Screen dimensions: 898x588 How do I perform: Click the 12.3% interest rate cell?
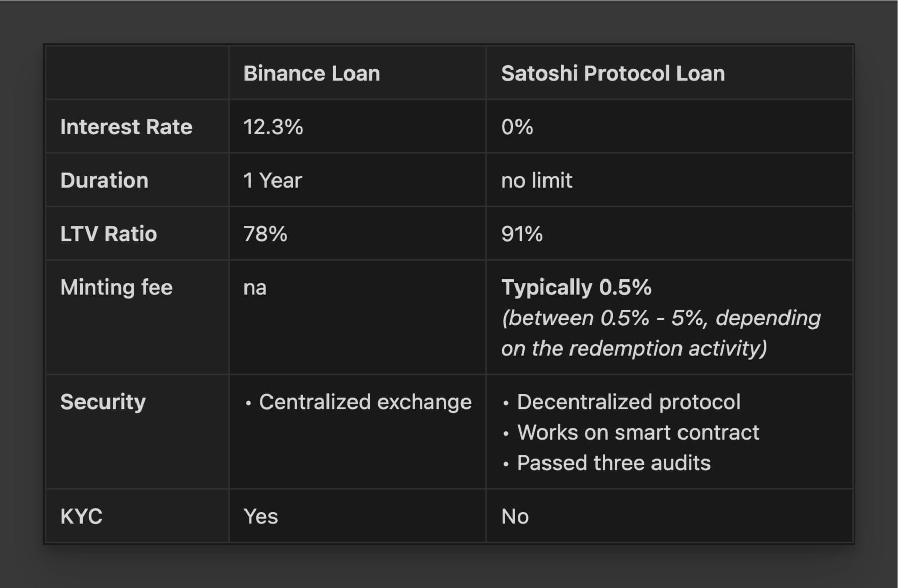[x=273, y=127]
